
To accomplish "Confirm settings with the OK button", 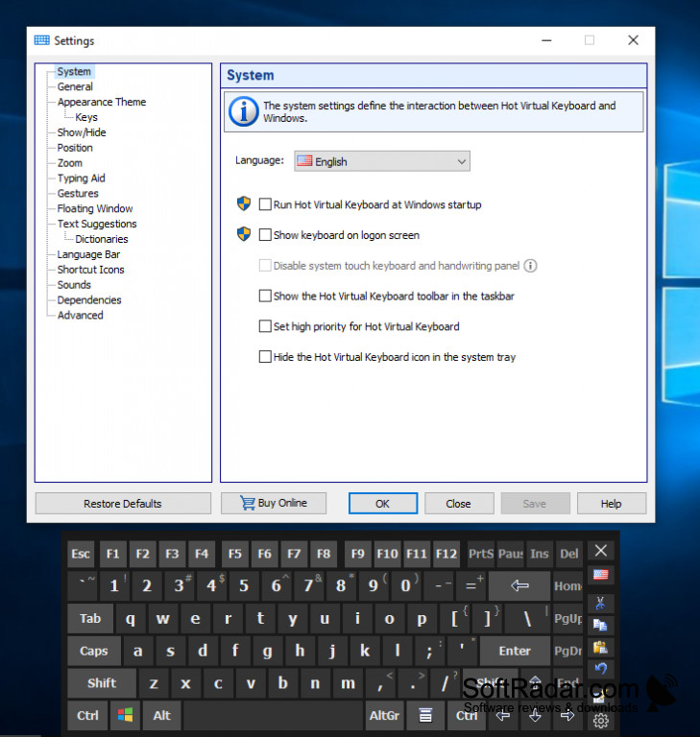I will pyautogui.click(x=383, y=504).
